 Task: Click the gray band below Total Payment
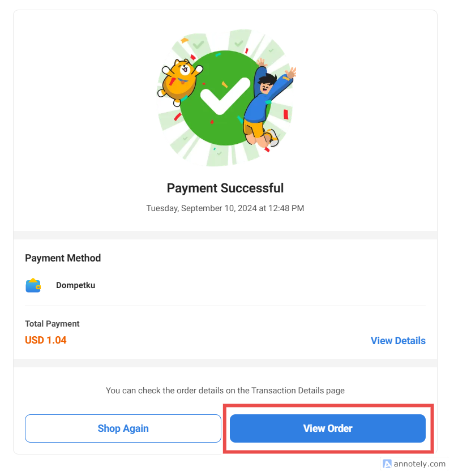point(225,363)
